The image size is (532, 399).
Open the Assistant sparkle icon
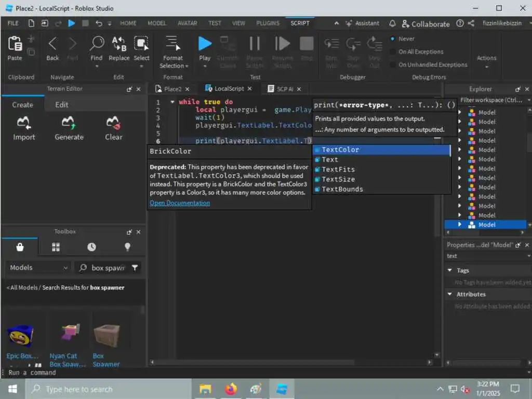(x=349, y=23)
